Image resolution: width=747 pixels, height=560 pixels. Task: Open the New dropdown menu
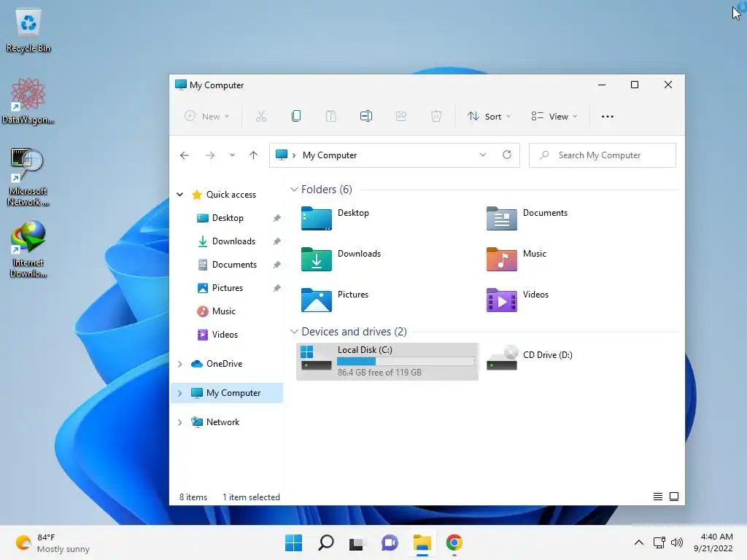tap(206, 116)
